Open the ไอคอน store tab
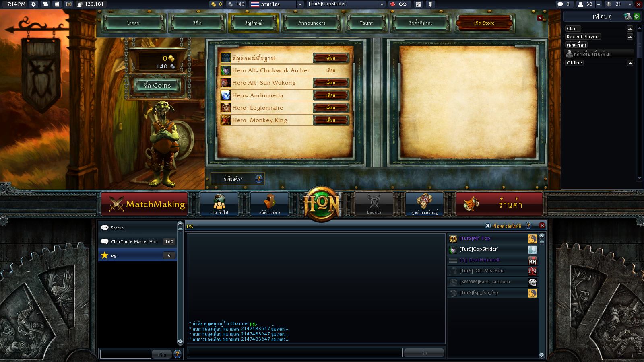Image resolution: width=644 pixels, height=362 pixels. [134, 23]
